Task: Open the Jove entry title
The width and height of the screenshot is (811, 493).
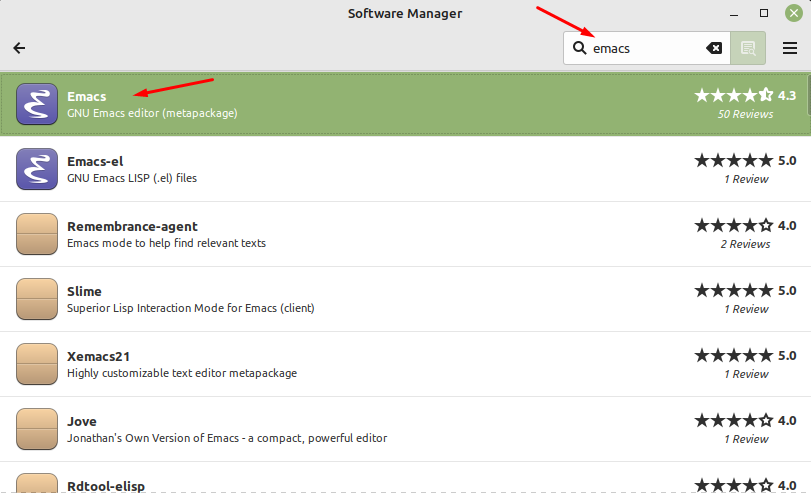Action: (82, 422)
